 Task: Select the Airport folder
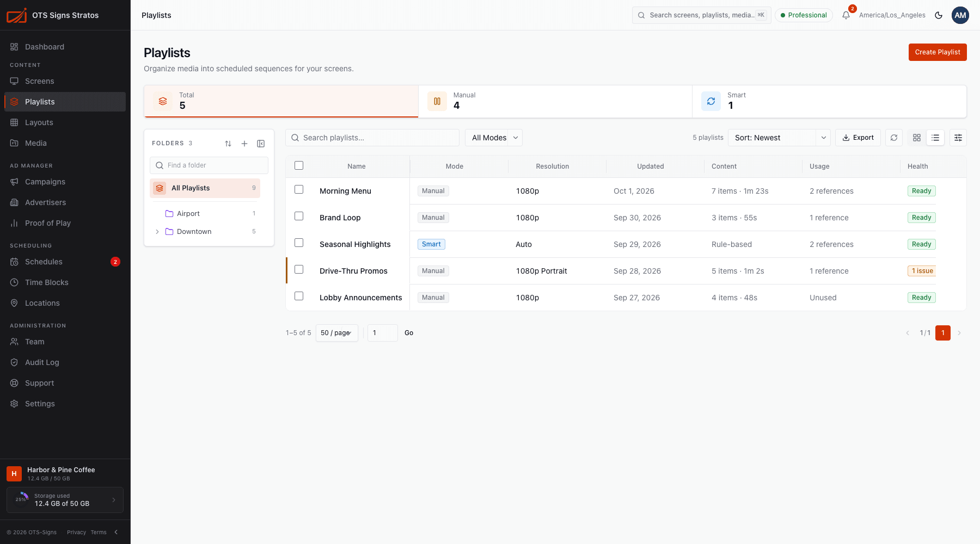205,214
